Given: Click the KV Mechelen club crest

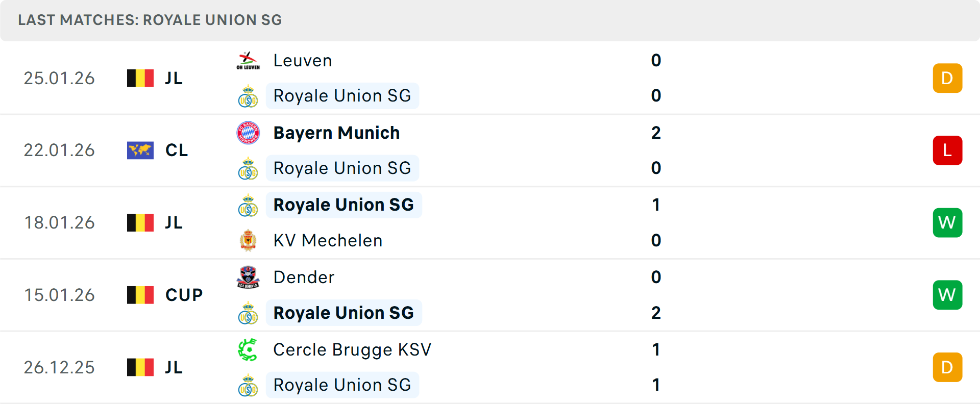Looking at the screenshot, I should click(248, 240).
